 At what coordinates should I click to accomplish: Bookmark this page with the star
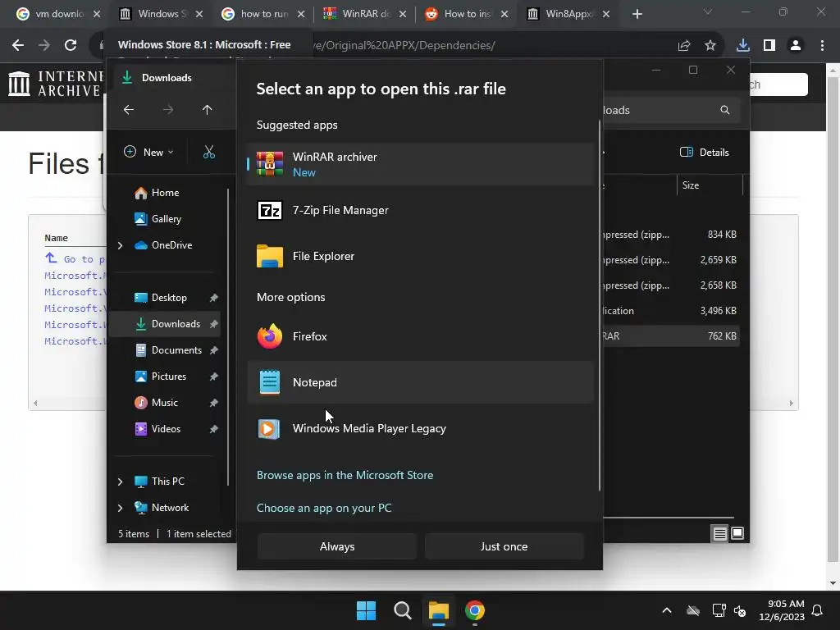710,46
